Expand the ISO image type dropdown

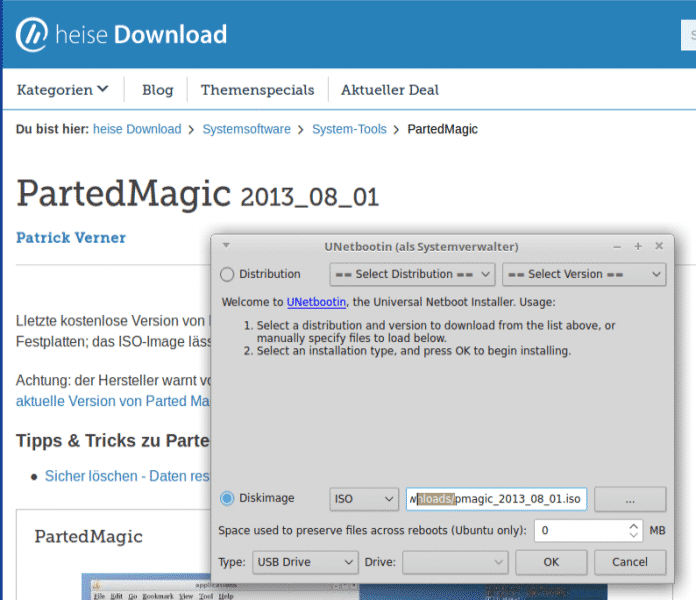364,498
